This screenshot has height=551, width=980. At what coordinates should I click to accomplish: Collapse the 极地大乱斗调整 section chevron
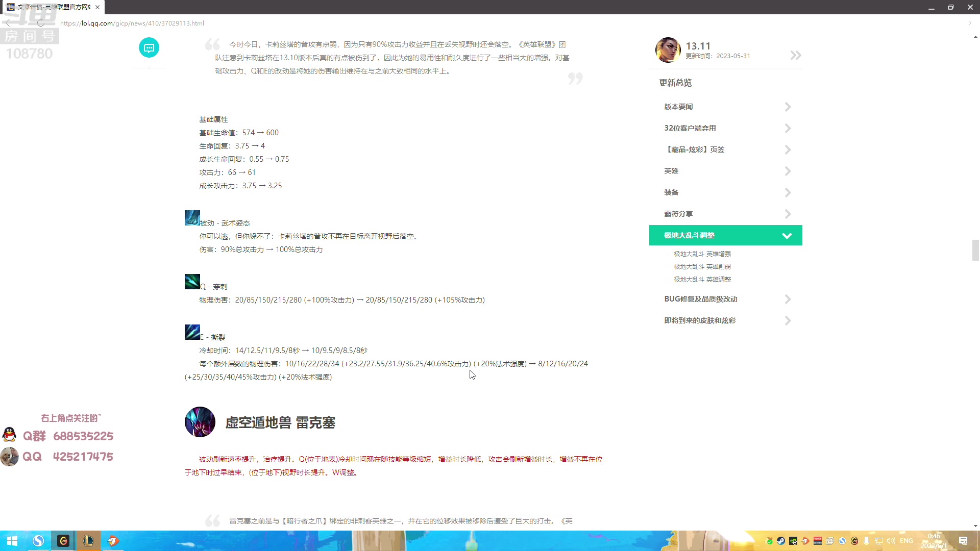[787, 235]
